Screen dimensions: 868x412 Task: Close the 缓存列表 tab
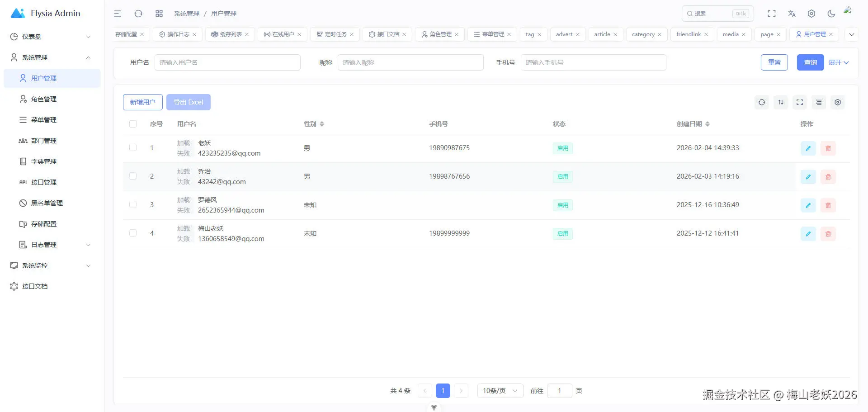pos(247,34)
